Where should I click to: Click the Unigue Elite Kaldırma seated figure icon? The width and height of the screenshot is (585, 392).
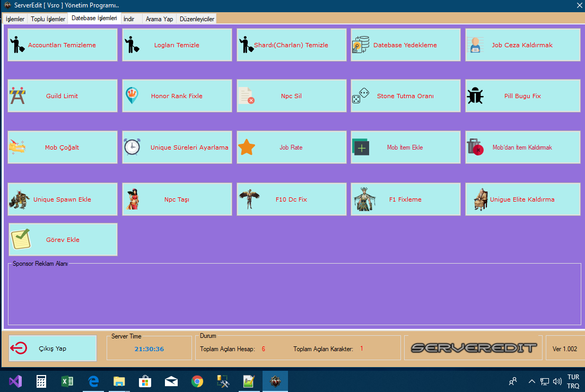point(481,199)
